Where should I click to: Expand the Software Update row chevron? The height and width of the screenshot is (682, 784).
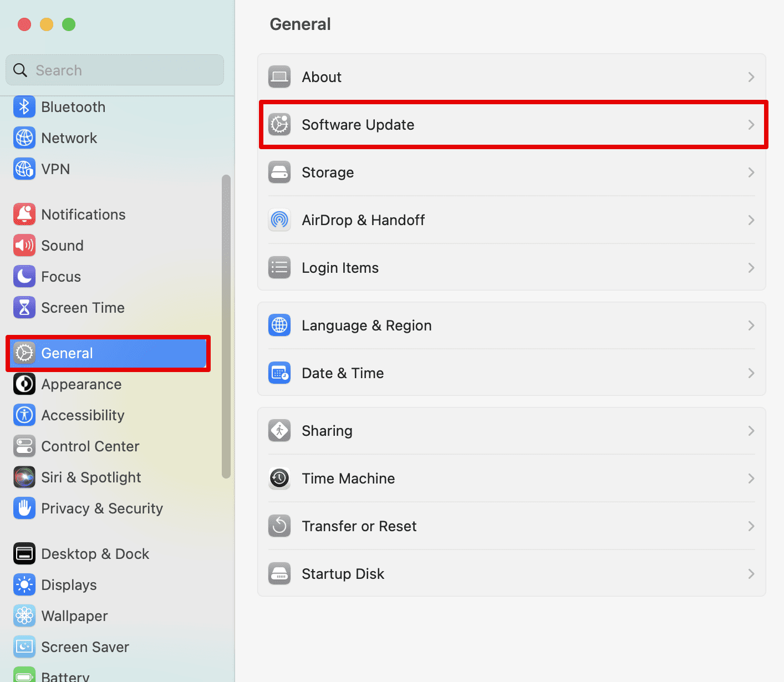click(751, 125)
